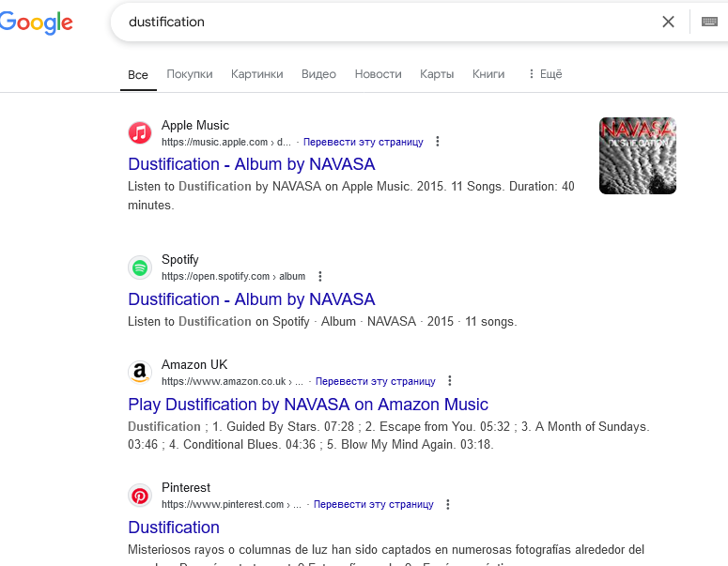Switch to the Картинки tab
The image size is (728, 566).
[256, 74]
